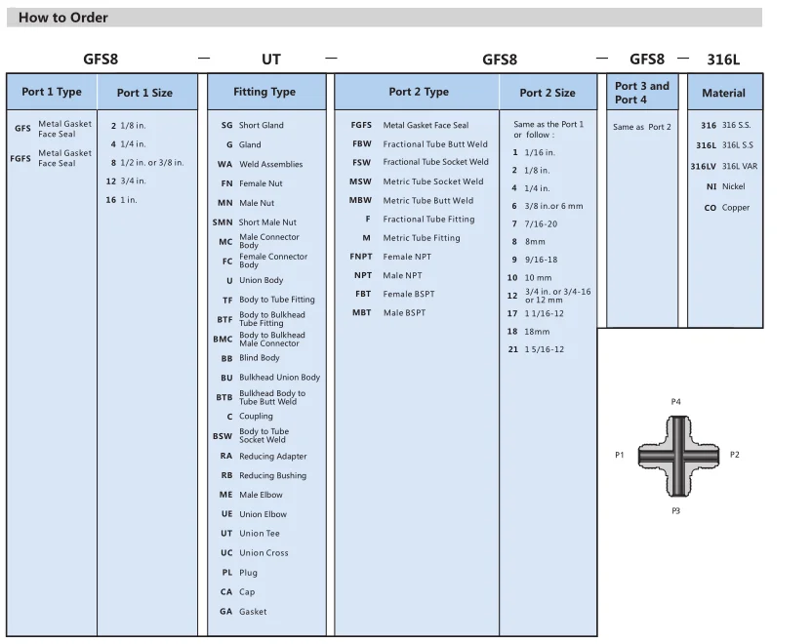Select the Port 1 Type column header
Screen dimensions: 812x644
click(52, 93)
